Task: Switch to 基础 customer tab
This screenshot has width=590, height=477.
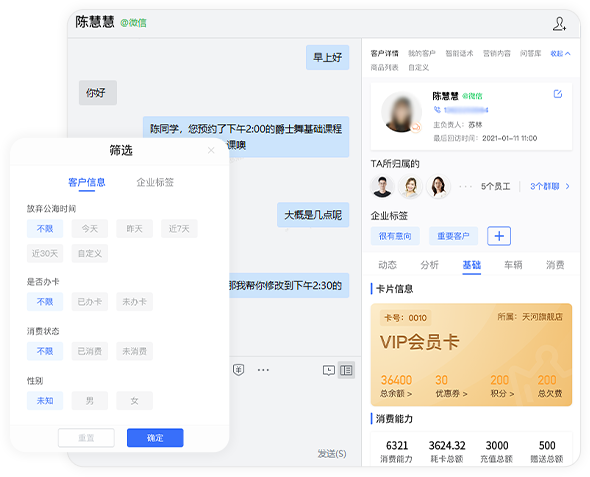Action: (x=471, y=265)
